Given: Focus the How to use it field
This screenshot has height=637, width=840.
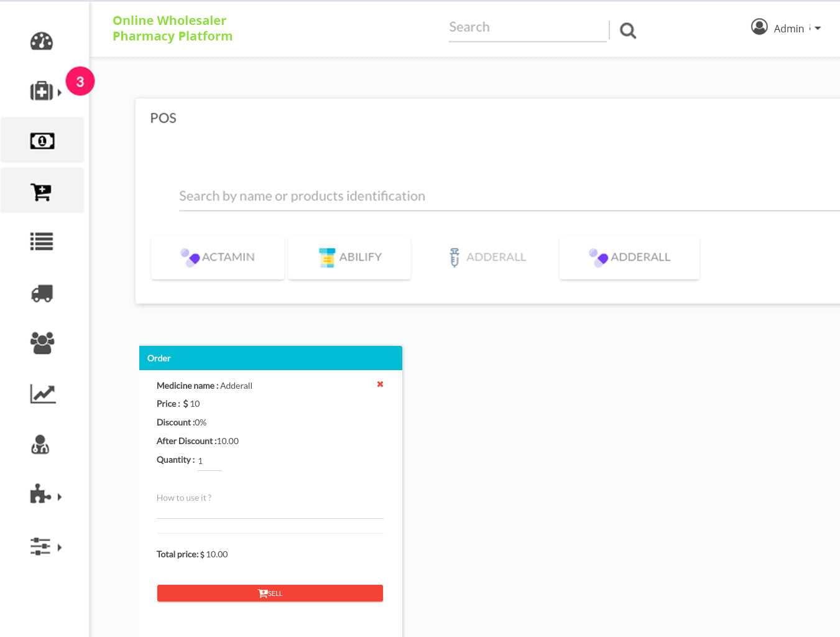Looking at the screenshot, I should 270,503.
